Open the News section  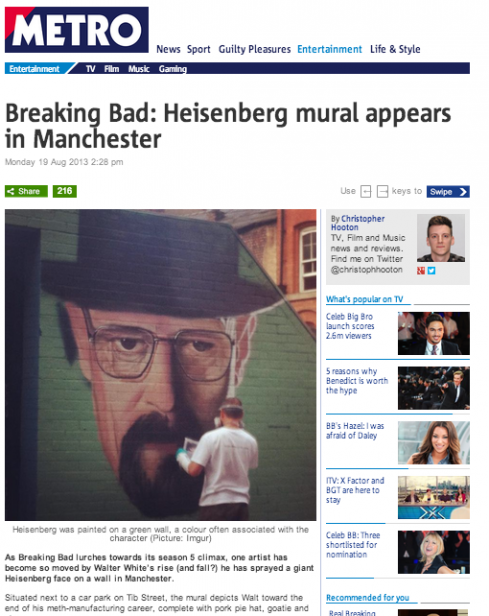[168, 49]
